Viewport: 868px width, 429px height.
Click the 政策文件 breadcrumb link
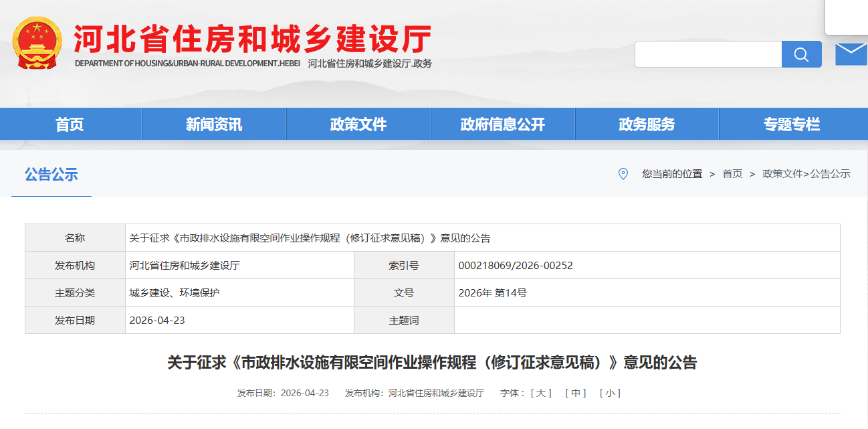point(782,174)
